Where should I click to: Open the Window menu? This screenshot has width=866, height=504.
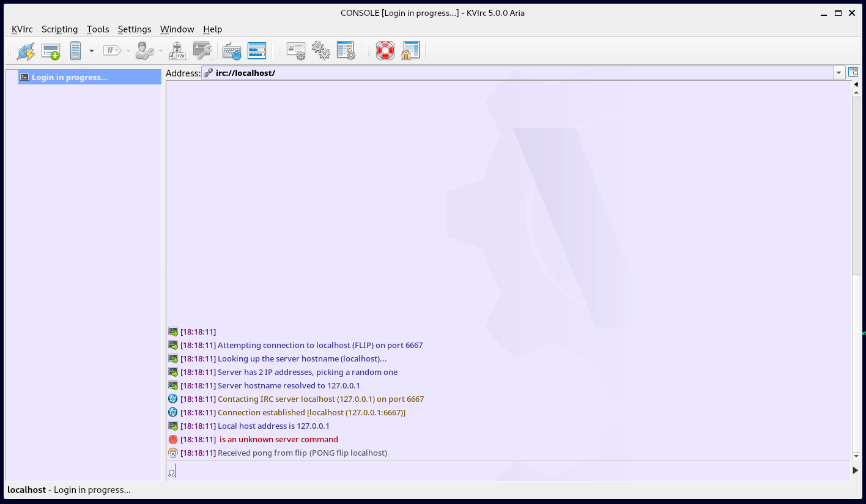pos(177,29)
